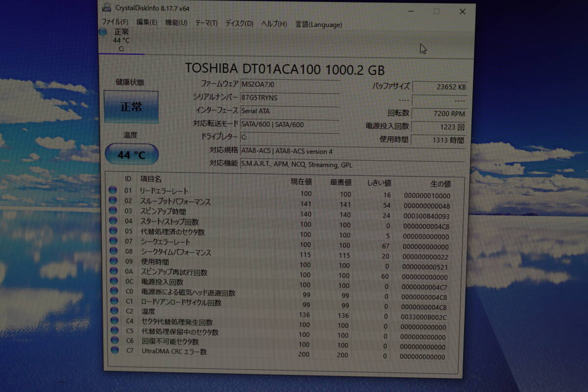Viewport: 588px width, 392px height.
Task: Select the リードエラーレート attribute name
Action: (x=164, y=191)
